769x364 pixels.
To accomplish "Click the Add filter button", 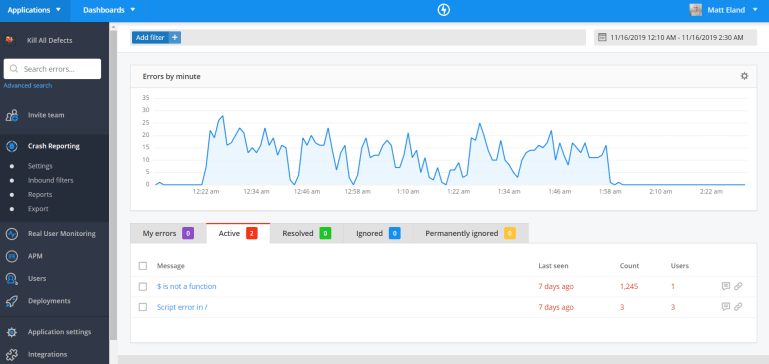I will [x=156, y=37].
